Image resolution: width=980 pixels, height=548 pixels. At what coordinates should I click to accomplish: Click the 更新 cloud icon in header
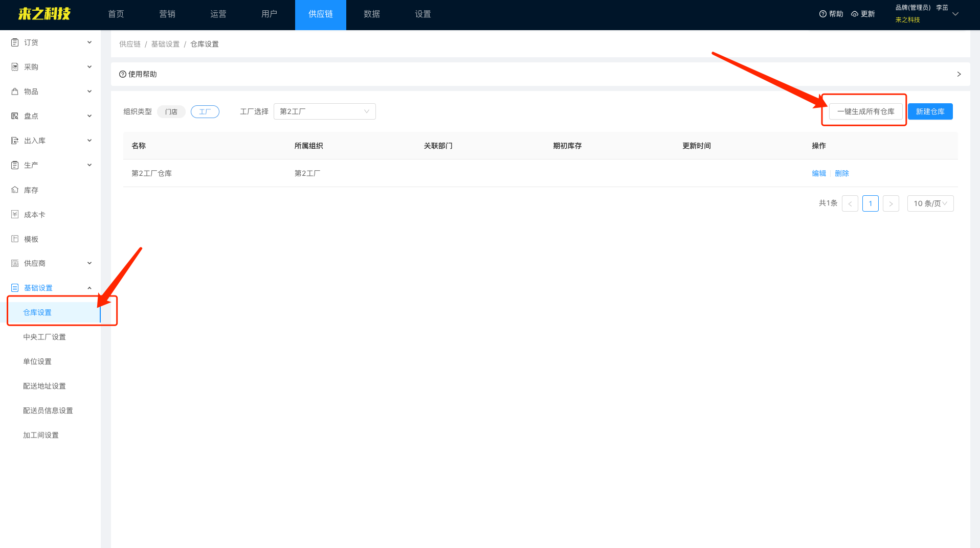click(x=855, y=14)
